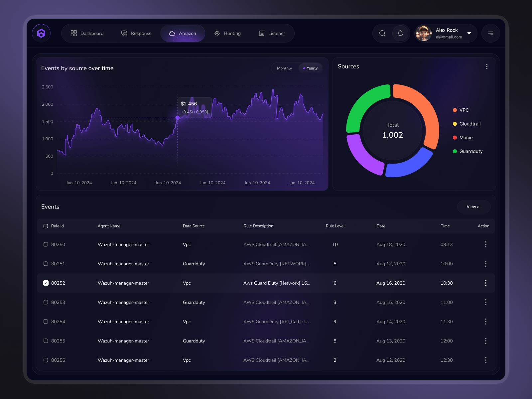Viewport: 532px width, 399px height.
Task: Check the checkbox for rule 80250
Action: 46,244
